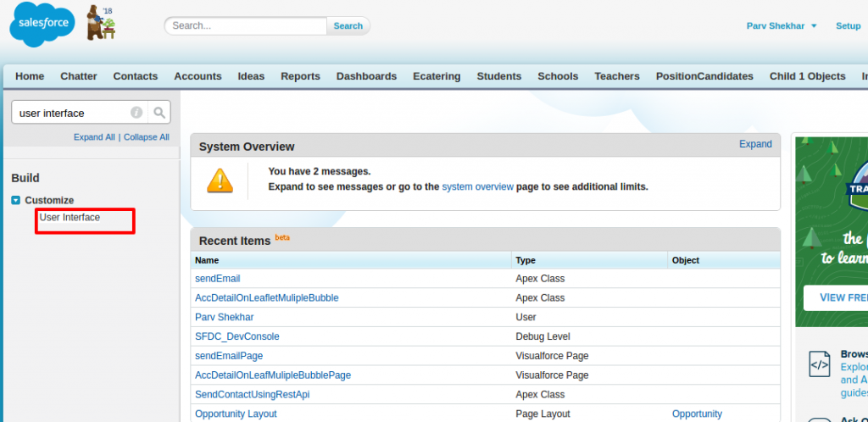Screen dimensions: 868x422
Task: Open the Students tab
Action: pyautogui.click(x=499, y=76)
